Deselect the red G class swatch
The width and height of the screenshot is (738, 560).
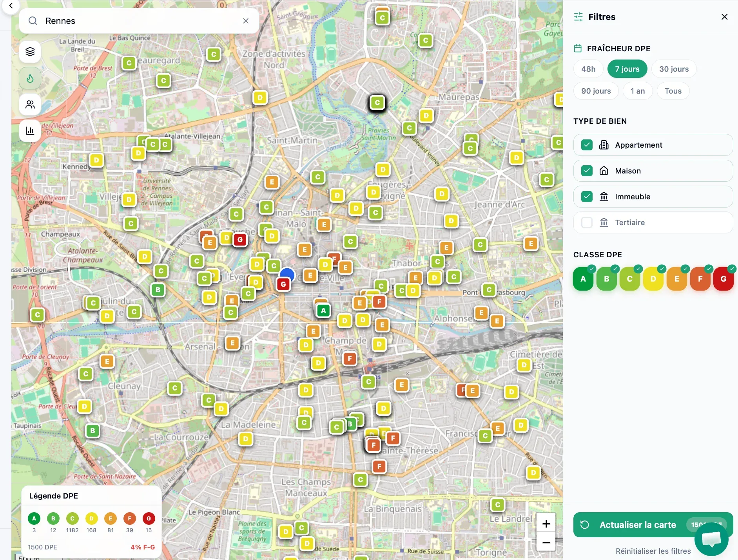click(x=723, y=279)
